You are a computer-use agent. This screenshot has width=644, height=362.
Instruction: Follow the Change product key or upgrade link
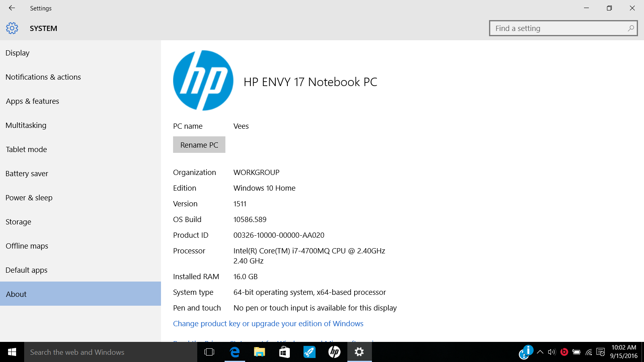(268, 323)
